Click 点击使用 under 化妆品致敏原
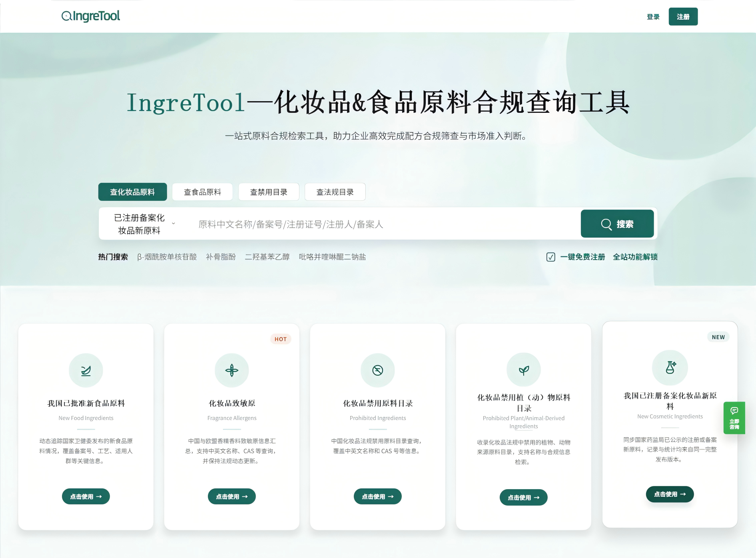Viewport: 756px width, 558px height. 232,496
